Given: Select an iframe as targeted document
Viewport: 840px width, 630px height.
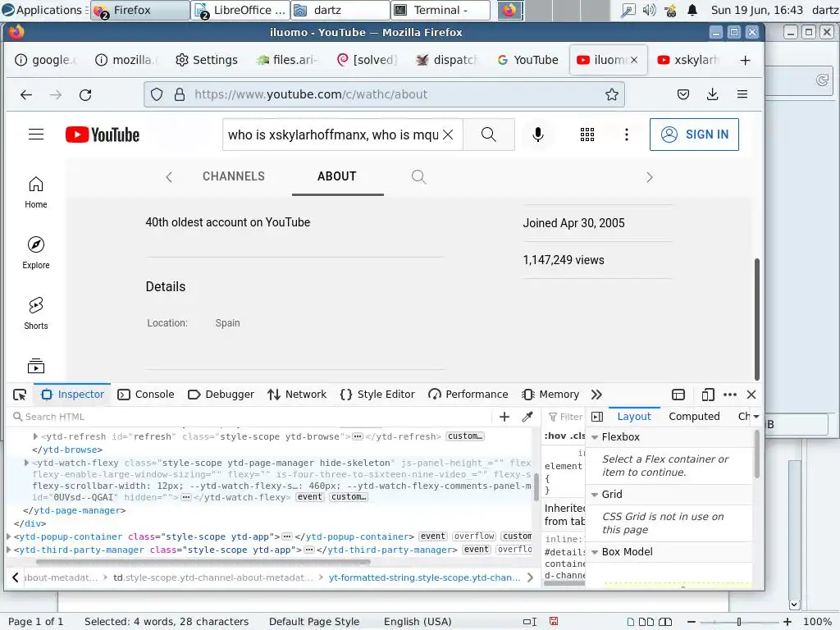Looking at the screenshot, I should coord(678,395).
